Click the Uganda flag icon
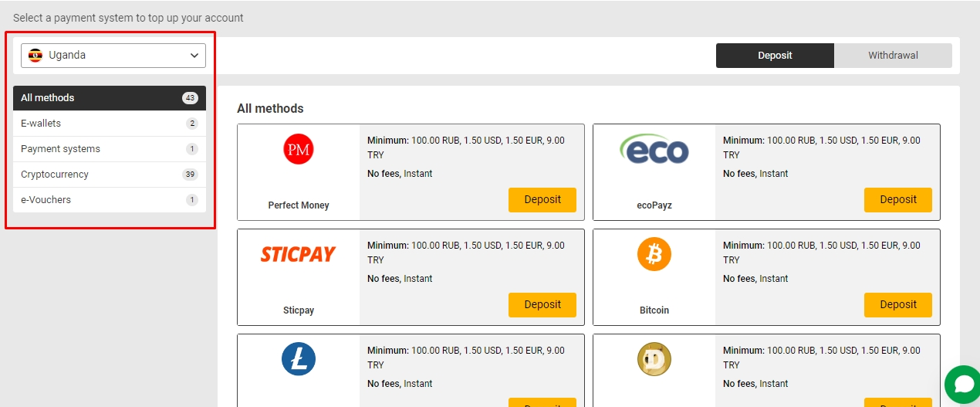The width and height of the screenshot is (980, 407). (35, 56)
